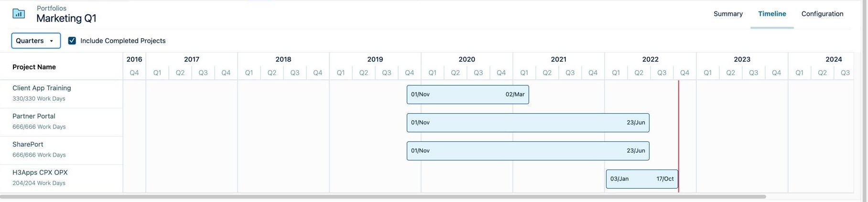The width and height of the screenshot is (868, 202).
Task: Uncheck Include Completed Projects checkbox
Action: pos(72,41)
